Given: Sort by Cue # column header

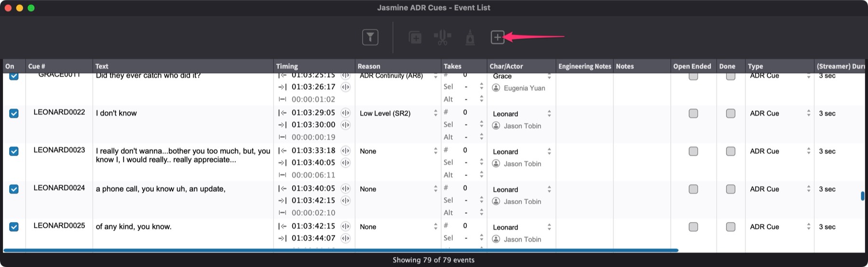Looking at the screenshot, I should [x=59, y=66].
